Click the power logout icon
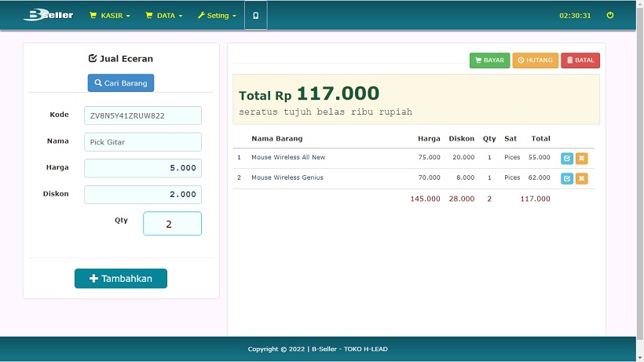This screenshot has width=644, height=362. [610, 16]
